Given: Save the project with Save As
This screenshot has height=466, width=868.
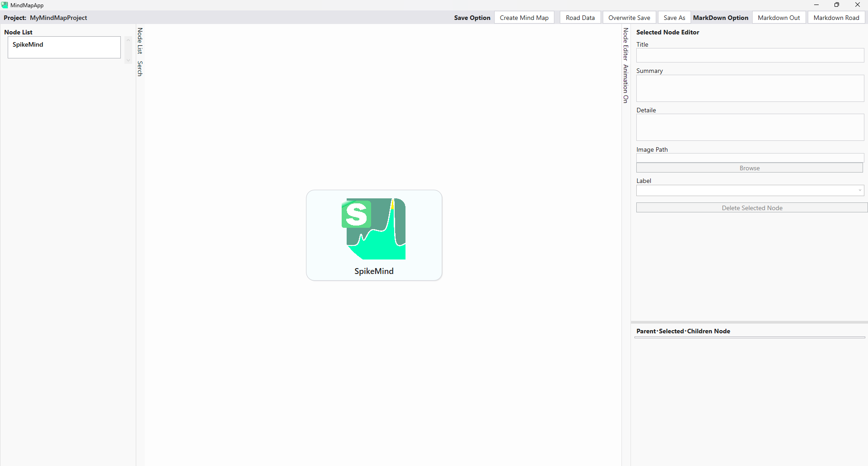Looking at the screenshot, I should pyautogui.click(x=674, y=17).
